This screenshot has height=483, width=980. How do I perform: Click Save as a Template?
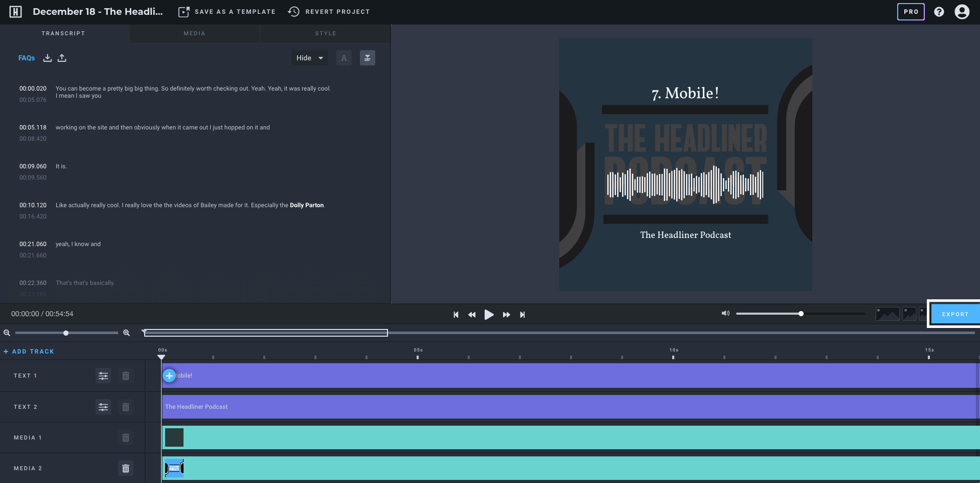(226, 12)
